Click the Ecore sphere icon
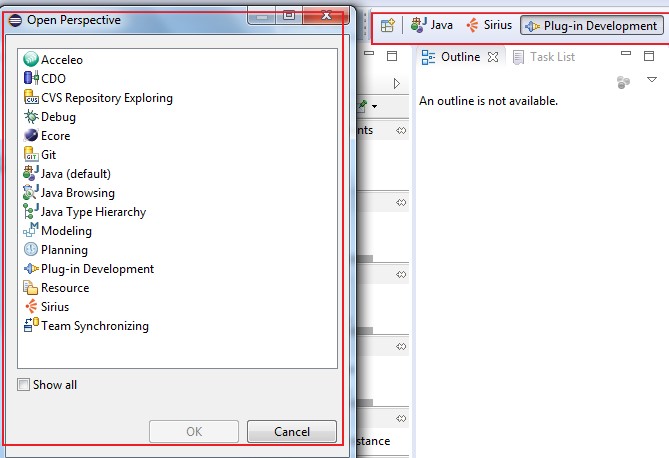Viewport: 669px width, 458px height. (31, 135)
